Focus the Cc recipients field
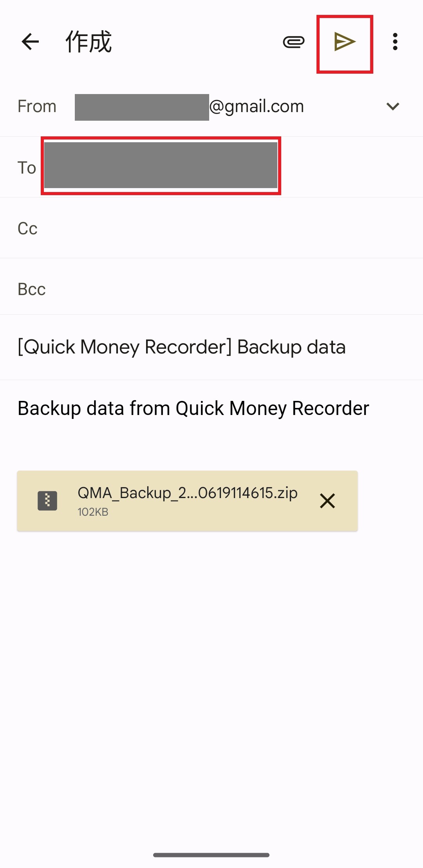 (x=219, y=228)
